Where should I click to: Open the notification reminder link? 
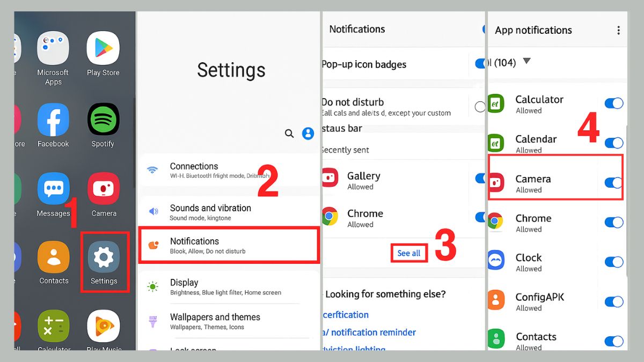tap(371, 333)
